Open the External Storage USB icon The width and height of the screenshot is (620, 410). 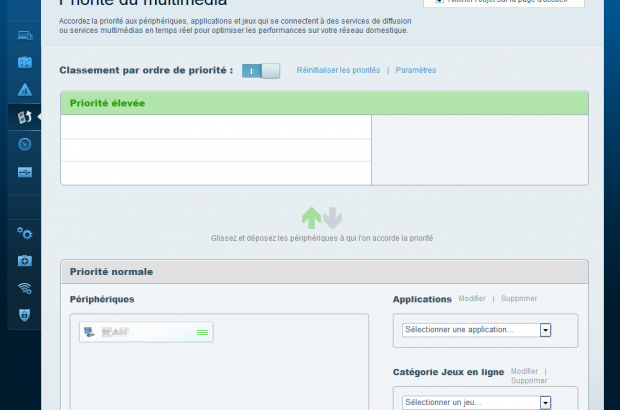(25, 172)
